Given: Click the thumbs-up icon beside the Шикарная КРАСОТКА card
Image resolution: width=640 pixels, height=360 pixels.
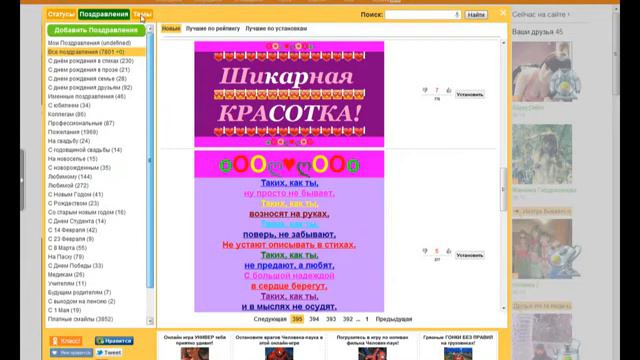Looking at the screenshot, I should 449,90.
